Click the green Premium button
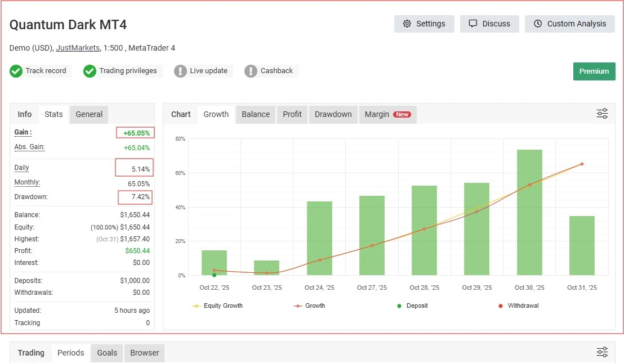The width and height of the screenshot is (624, 364). click(594, 71)
